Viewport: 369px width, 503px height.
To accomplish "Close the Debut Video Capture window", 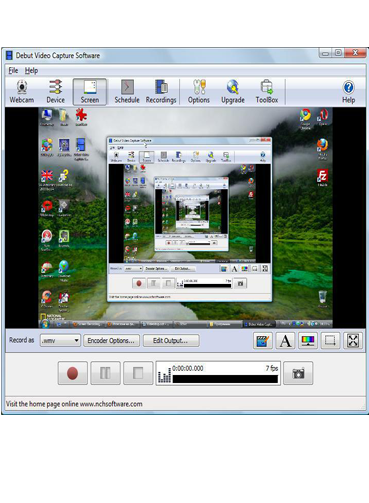I will tap(355, 53).
